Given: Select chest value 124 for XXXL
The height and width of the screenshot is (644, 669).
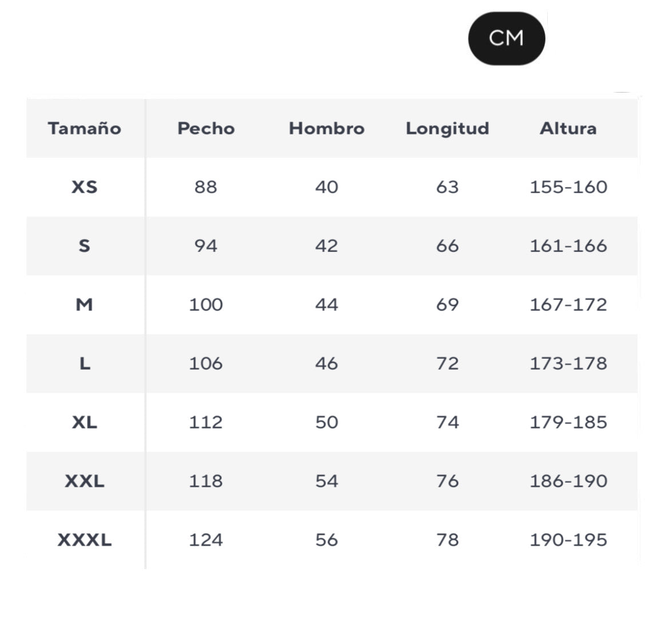Looking at the screenshot, I should (206, 540).
